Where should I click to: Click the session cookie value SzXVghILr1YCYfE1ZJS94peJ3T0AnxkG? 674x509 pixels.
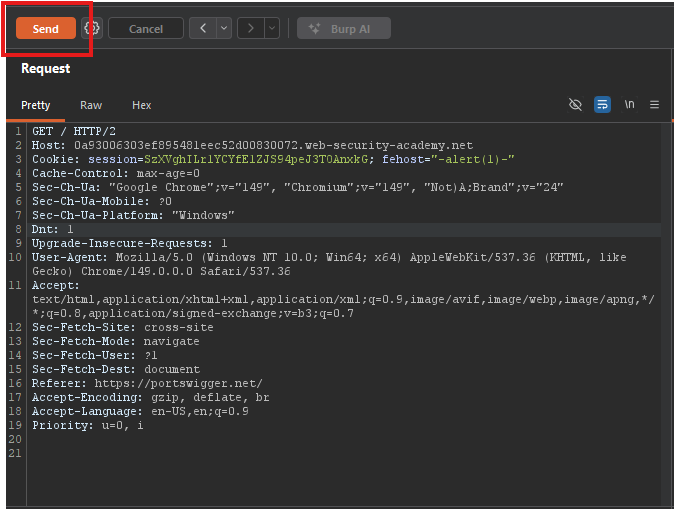256,159
